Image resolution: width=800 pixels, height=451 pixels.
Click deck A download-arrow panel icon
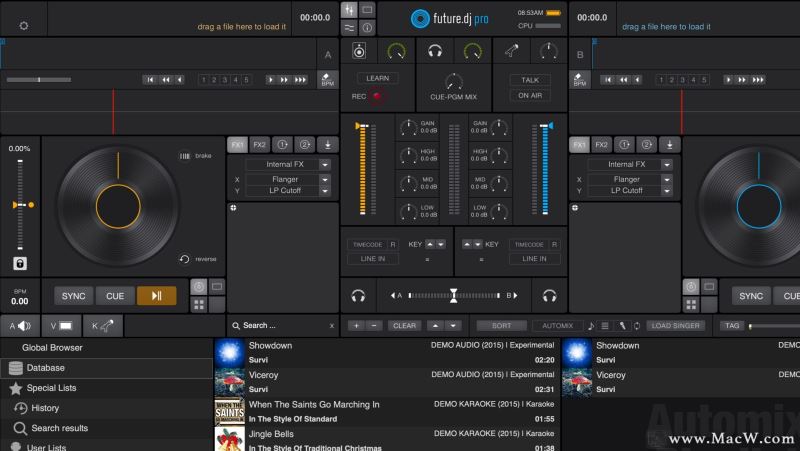(328, 145)
